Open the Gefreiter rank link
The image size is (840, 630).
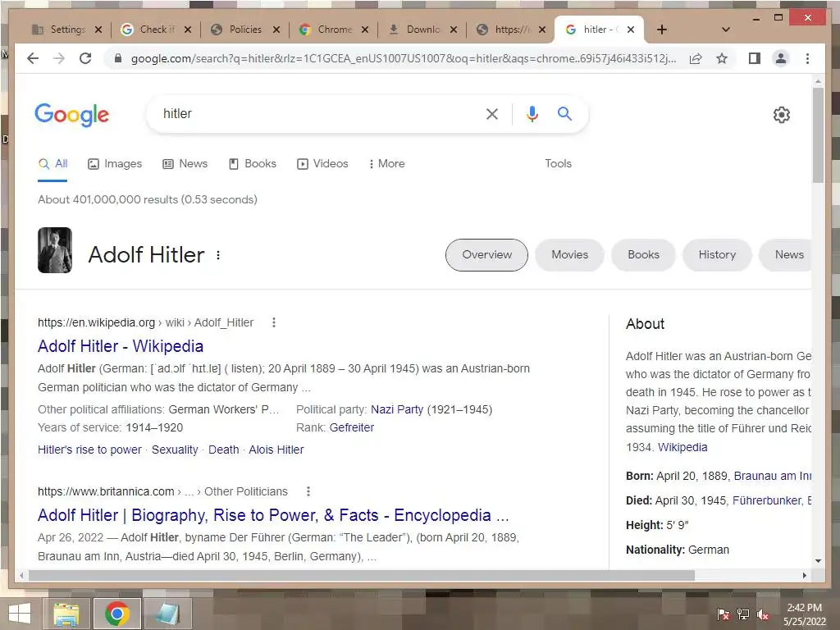click(351, 427)
